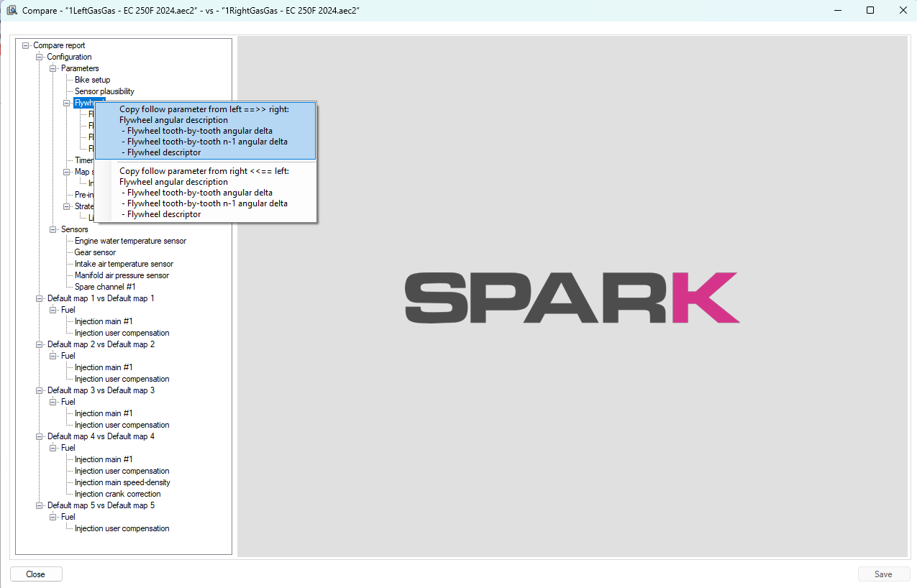The height and width of the screenshot is (588, 917).
Task: Collapse the Sensors tree node
Action: click(53, 229)
